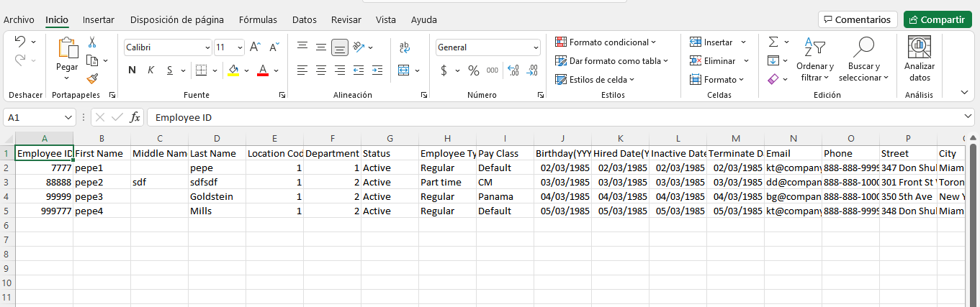980x307 pixels.
Task: Click the percent style icon
Action: (473, 70)
